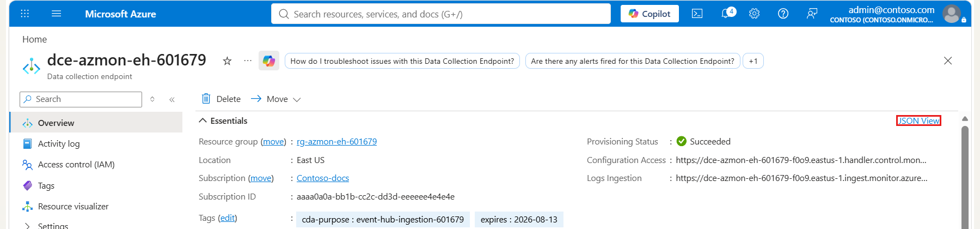Focus the sidebar Search field
The height and width of the screenshot is (229, 980).
[81, 99]
